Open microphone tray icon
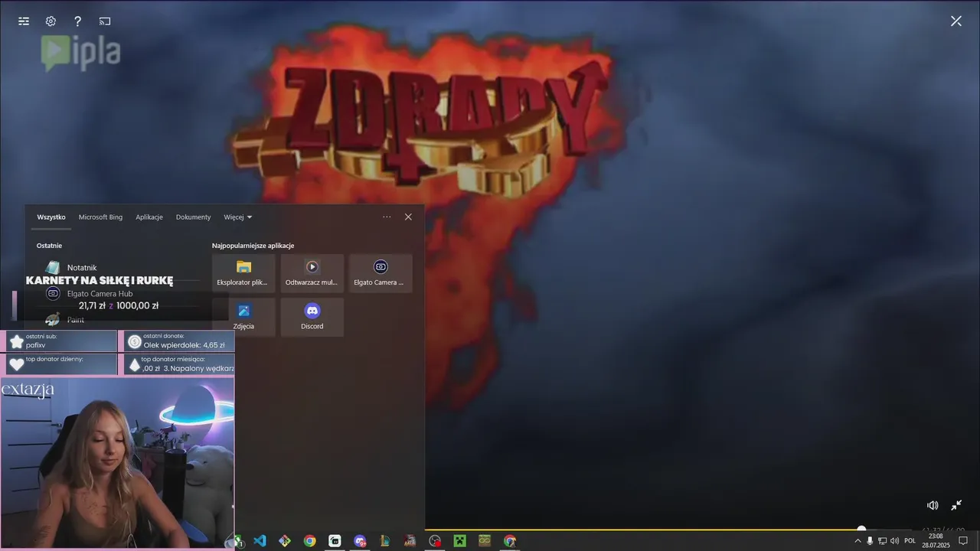The height and width of the screenshot is (551, 980). click(x=870, y=540)
